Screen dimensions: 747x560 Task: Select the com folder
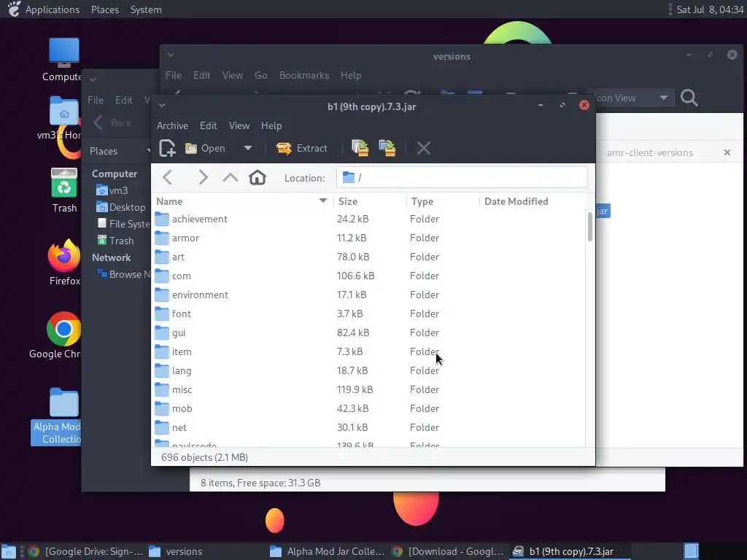368,276
